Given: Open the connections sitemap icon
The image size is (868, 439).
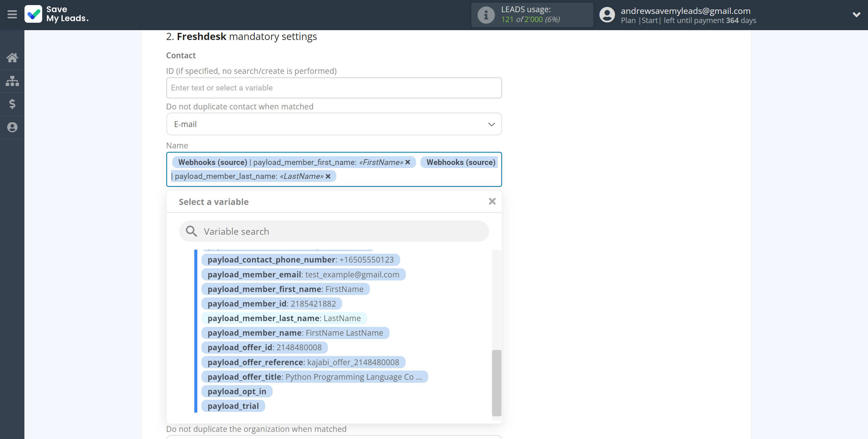Looking at the screenshot, I should (x=12, y=81).
